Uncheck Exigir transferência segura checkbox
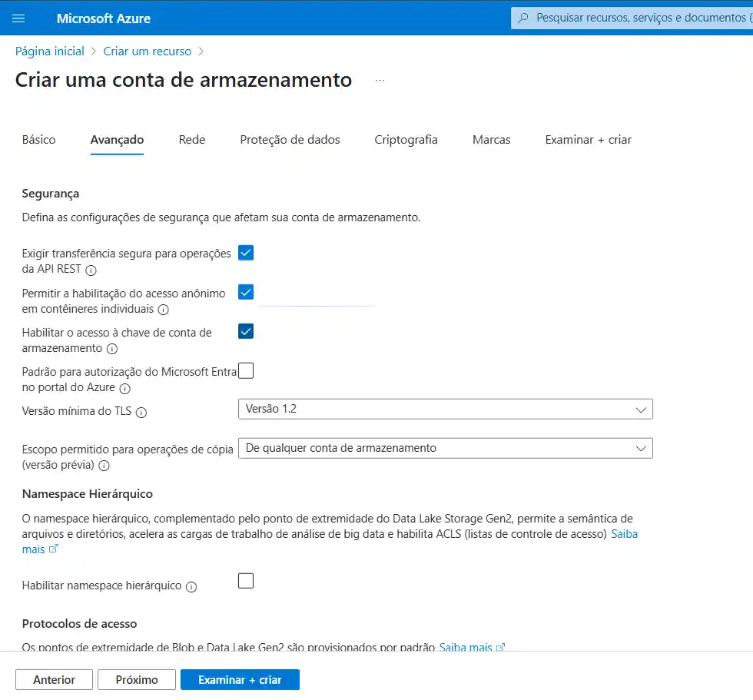753x700 pixels. pyautogui.click(x=246, y=253)
